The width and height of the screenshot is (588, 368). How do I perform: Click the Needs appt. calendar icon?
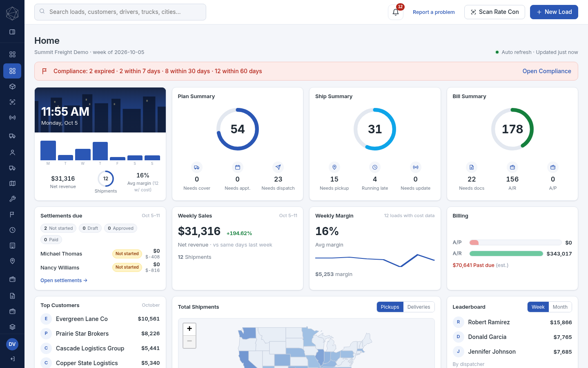(x=238, y=167)
